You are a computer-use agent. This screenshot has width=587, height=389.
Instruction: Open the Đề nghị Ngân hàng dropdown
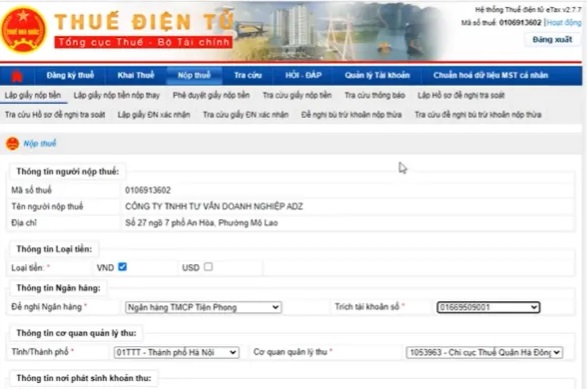point(203,307)
